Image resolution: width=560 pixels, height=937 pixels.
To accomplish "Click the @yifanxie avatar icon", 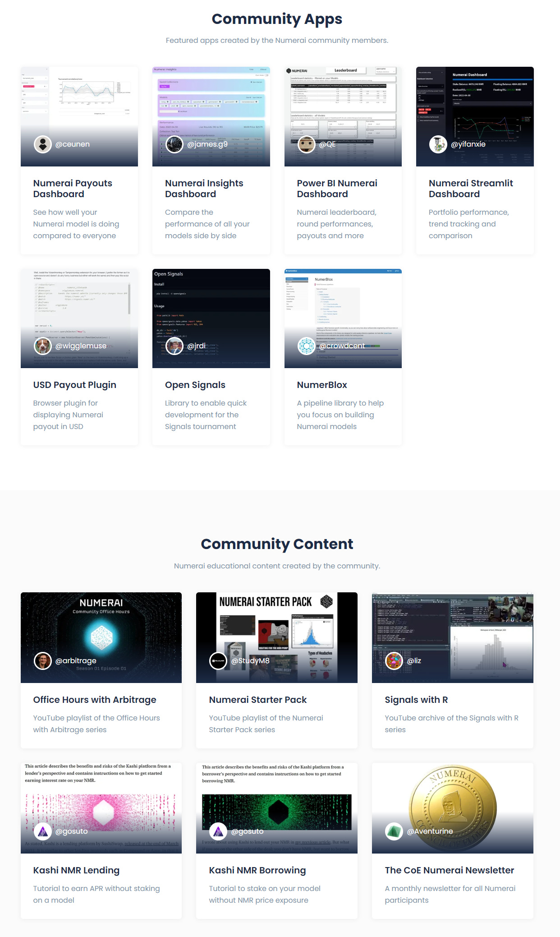I will (x=438, y=144).
